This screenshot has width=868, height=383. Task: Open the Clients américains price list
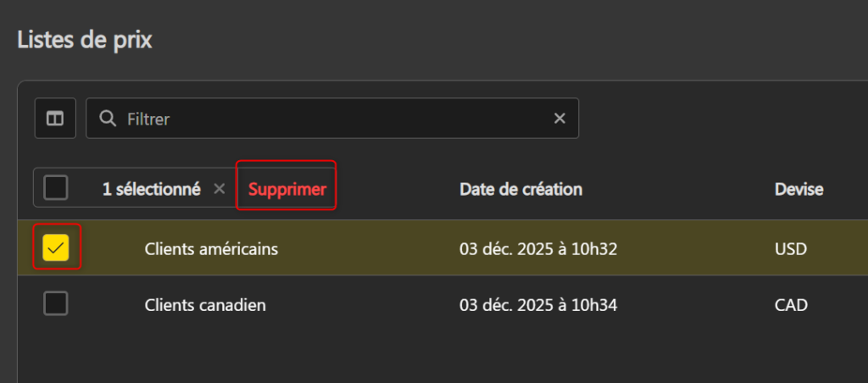211,249
